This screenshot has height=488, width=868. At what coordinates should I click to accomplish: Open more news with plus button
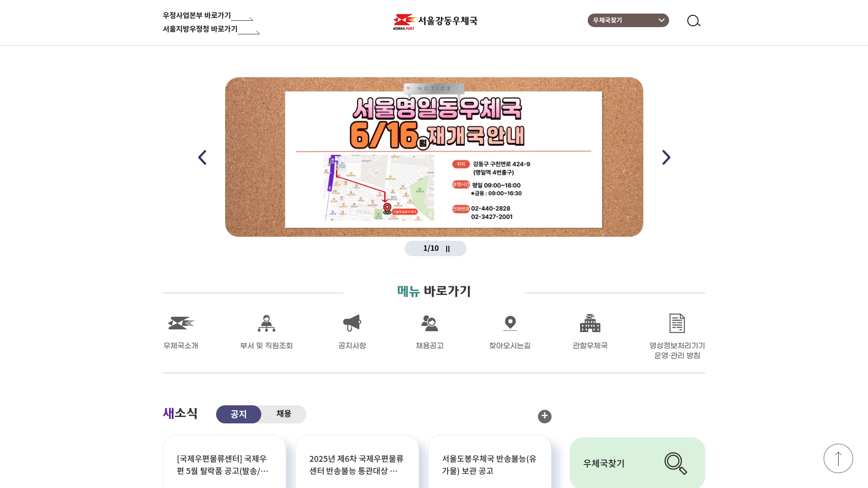tap(544, 416)
